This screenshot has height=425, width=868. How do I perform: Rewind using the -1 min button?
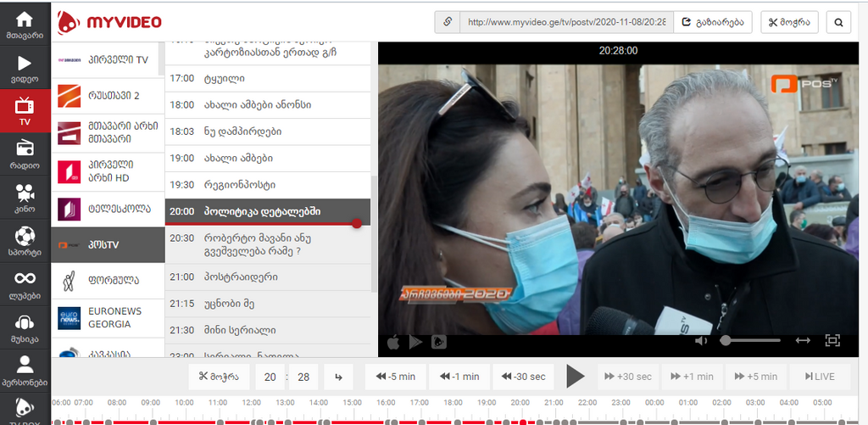pos(459,377)
